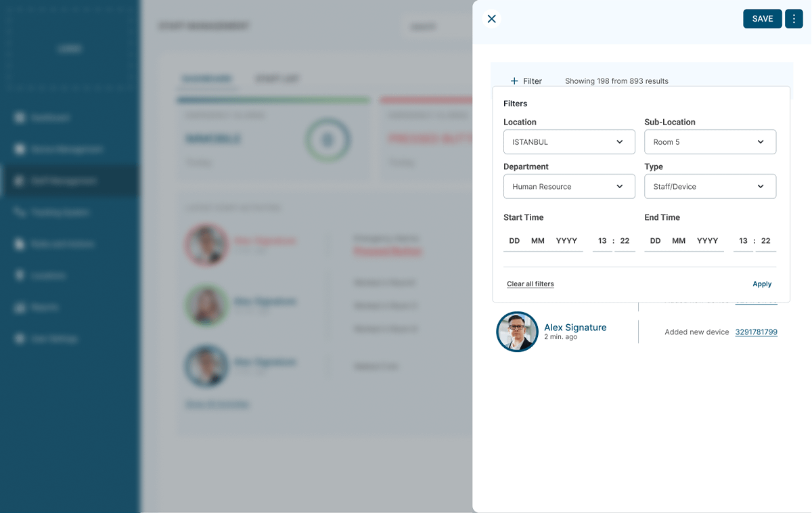Click Alex Signature's profile photo
This screenshot has height=513, width=812.
coord(517,332)
